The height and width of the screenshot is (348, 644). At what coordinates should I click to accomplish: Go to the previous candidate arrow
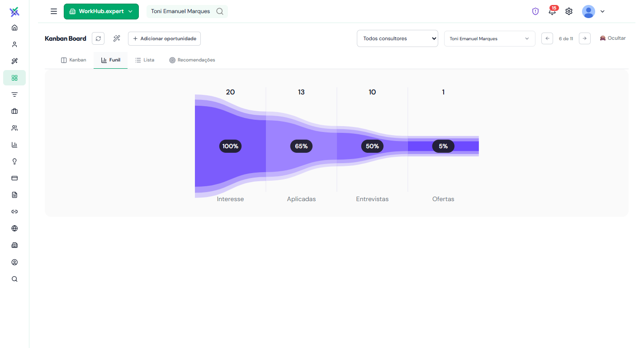[547, 38]
